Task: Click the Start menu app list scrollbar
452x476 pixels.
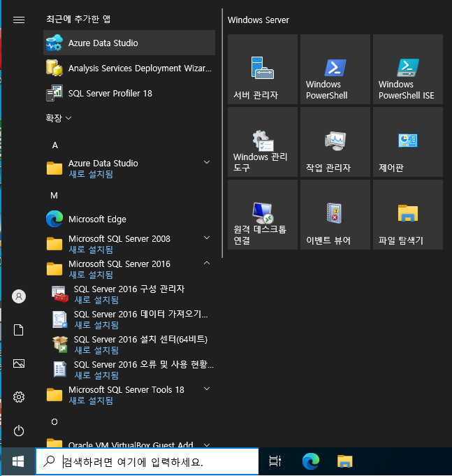Action: pos(222,134)
